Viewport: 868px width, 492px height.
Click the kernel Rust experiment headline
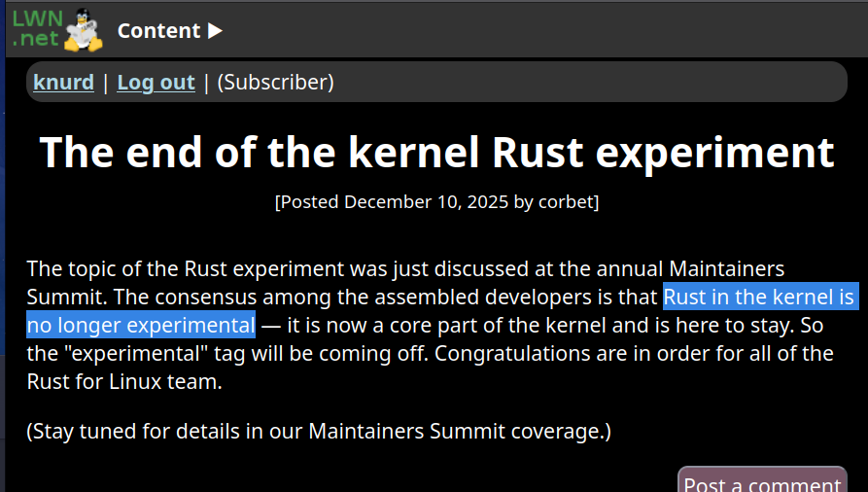pyautogui.click(x=436, y=153)
